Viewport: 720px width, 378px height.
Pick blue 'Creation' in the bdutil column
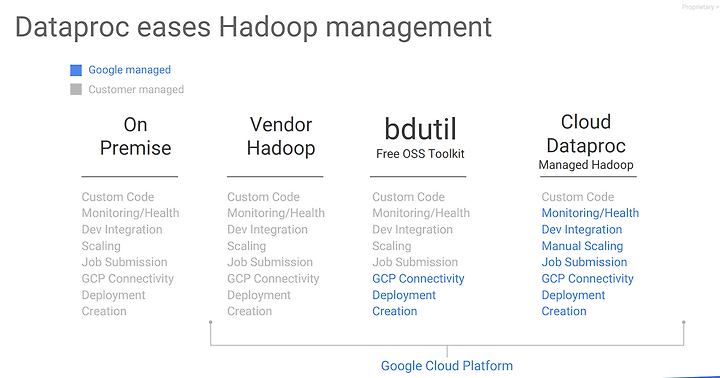[x=394, y=311]
